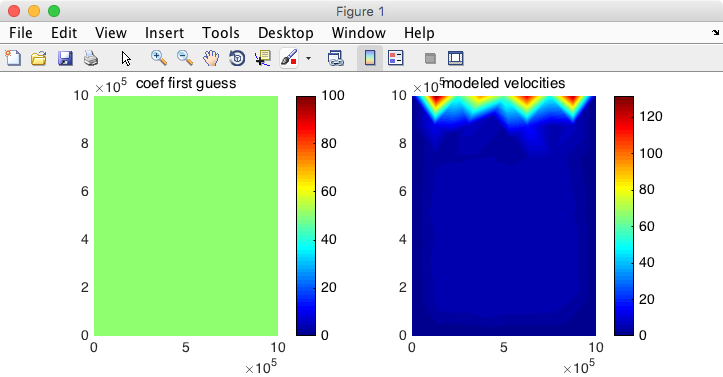Click the New Figure icon
Screen dimensions: 723x377
click(13, 58)
